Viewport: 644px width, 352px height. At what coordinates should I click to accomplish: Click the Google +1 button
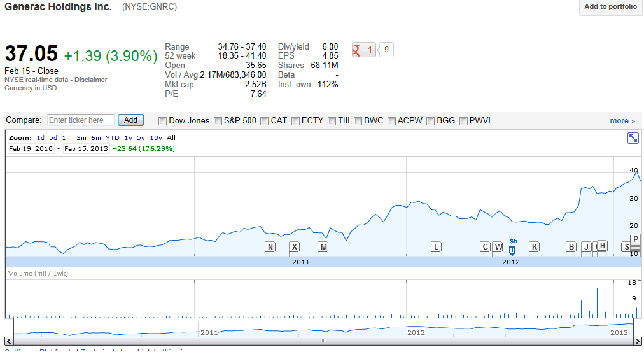coord(363,50)
